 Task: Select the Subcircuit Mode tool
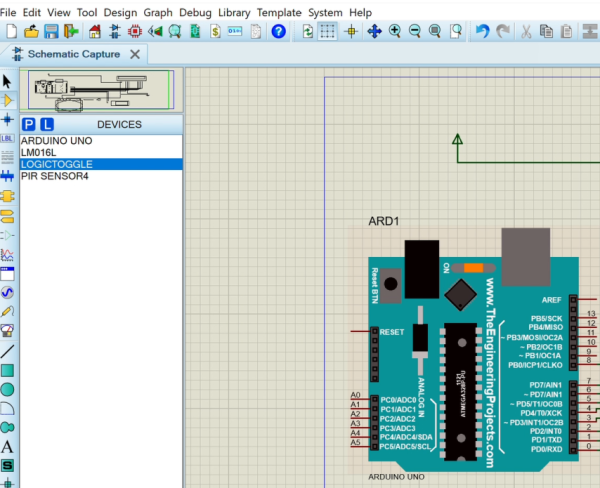(7, 196)
